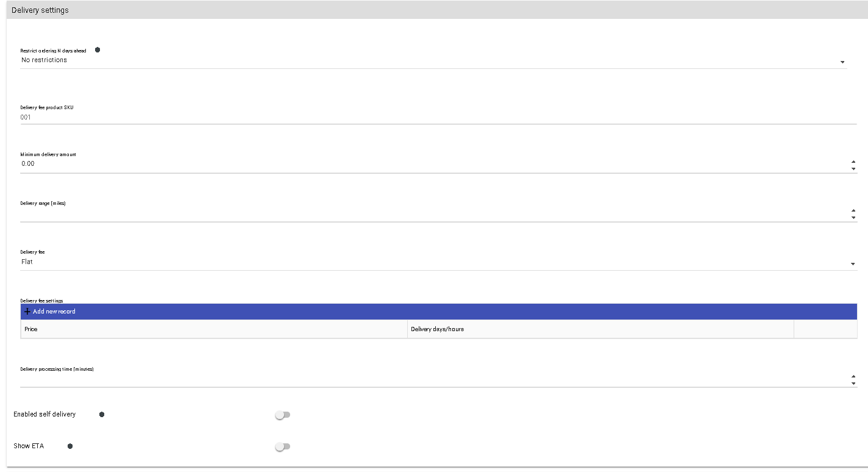
Task: Decrease Minimum delivery amount with down arrow
Action: 853,168
